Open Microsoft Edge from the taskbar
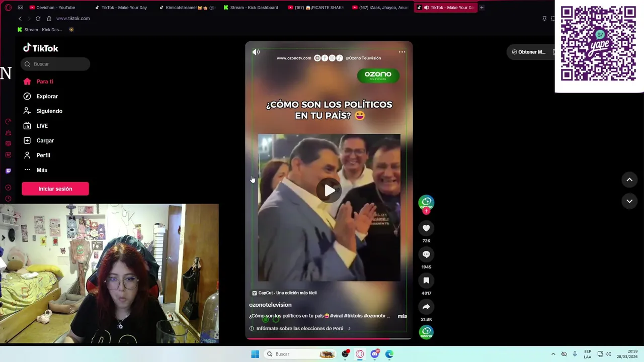This screenshot has width=644, height=362. coord(389,354)
